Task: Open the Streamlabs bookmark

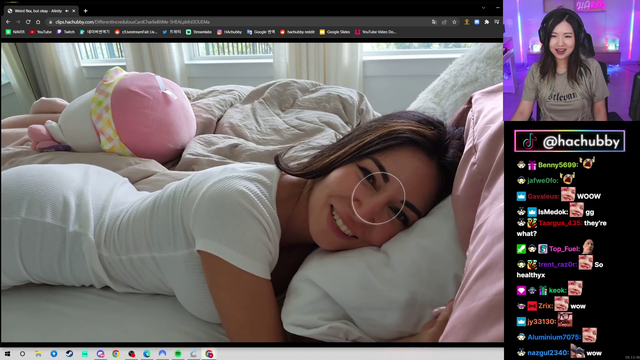Action: click(x=199, y=32)
